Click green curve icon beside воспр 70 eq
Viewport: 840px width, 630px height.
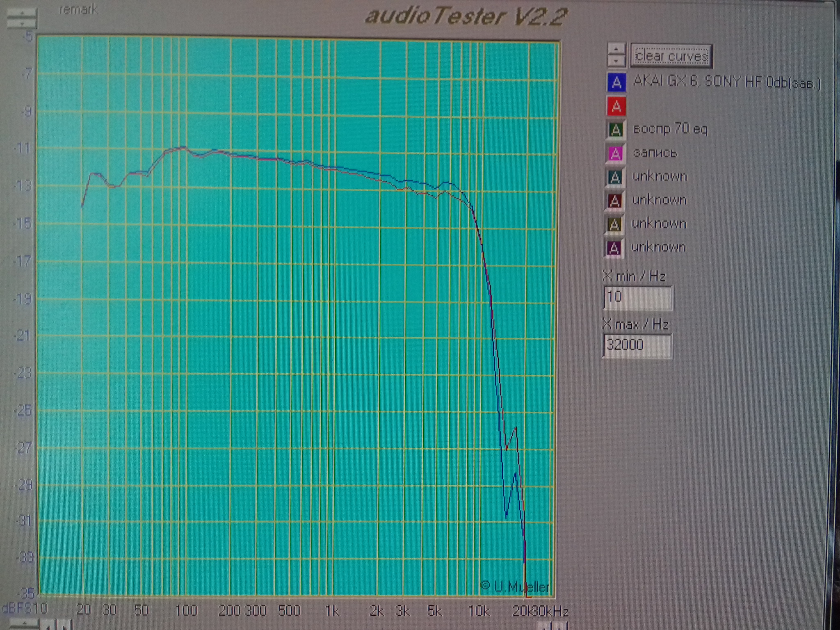(x=615, y=130)
